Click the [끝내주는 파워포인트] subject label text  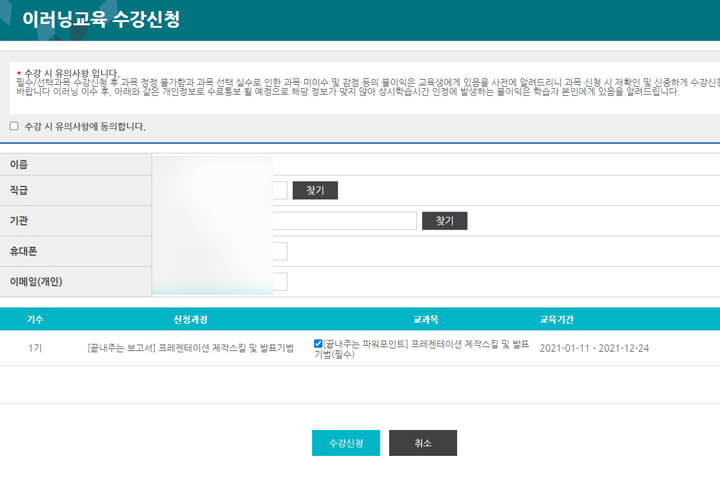[x=422, y=349]
